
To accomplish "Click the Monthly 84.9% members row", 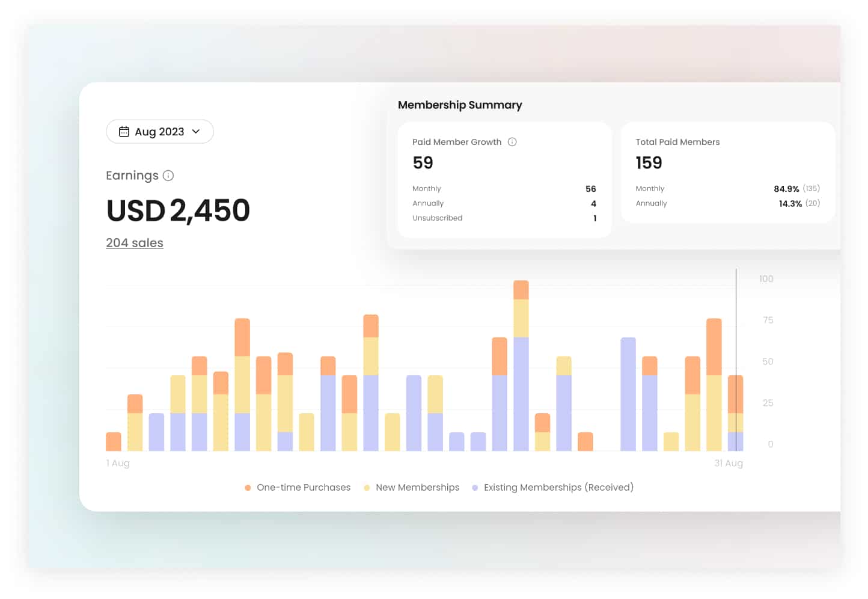I will 727,189.
